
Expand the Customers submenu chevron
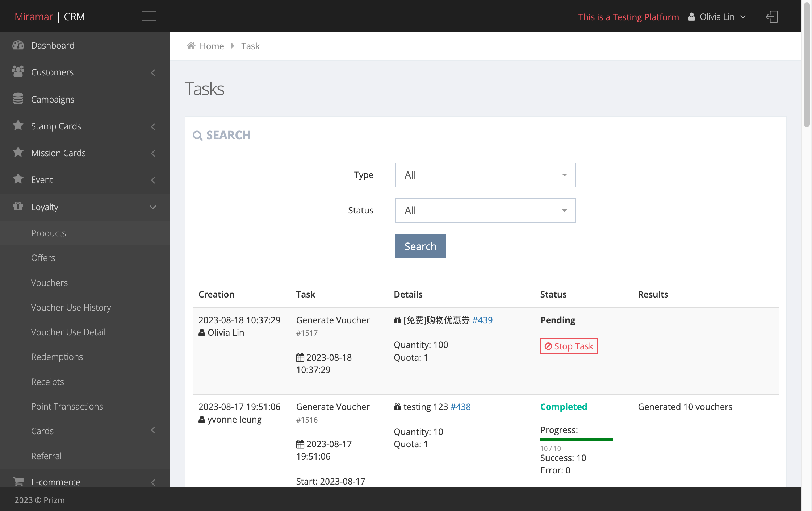pyautogui.click(x=153, y=72)
